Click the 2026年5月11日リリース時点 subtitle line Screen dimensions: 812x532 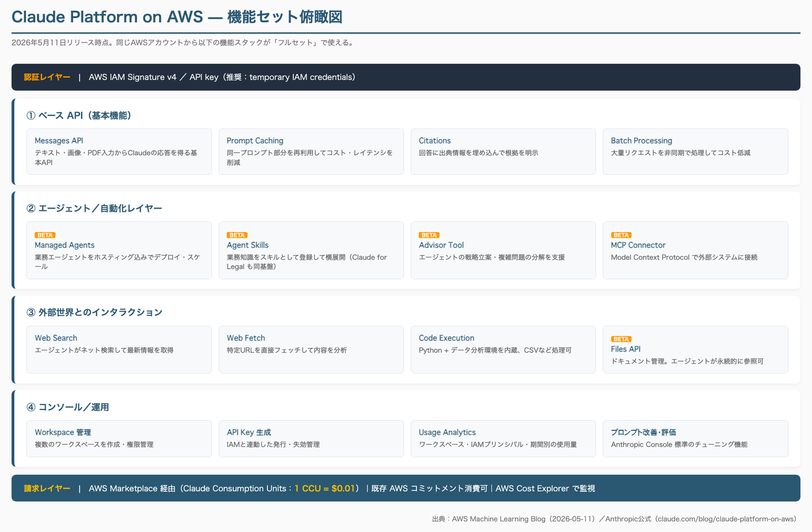pyautogui.click(x=183, y=43)
